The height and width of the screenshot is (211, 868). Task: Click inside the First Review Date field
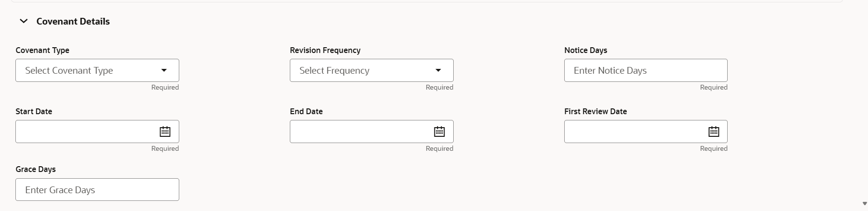pos(633,132)
